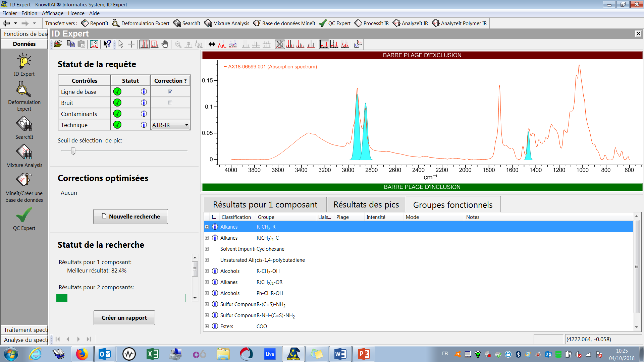Click the ReportIt transfer icon
This screenshot has height=362, width=644.
click(x=85, y=23)
